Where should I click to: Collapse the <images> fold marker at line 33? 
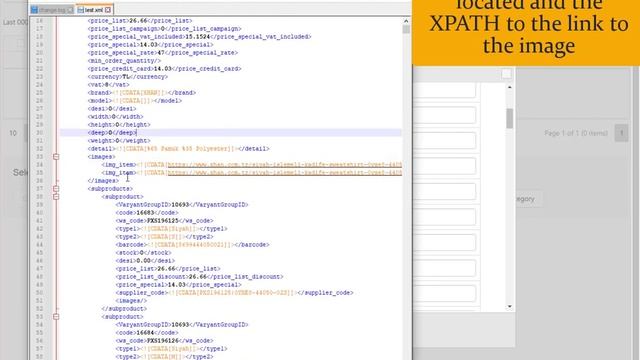[56, 157]
